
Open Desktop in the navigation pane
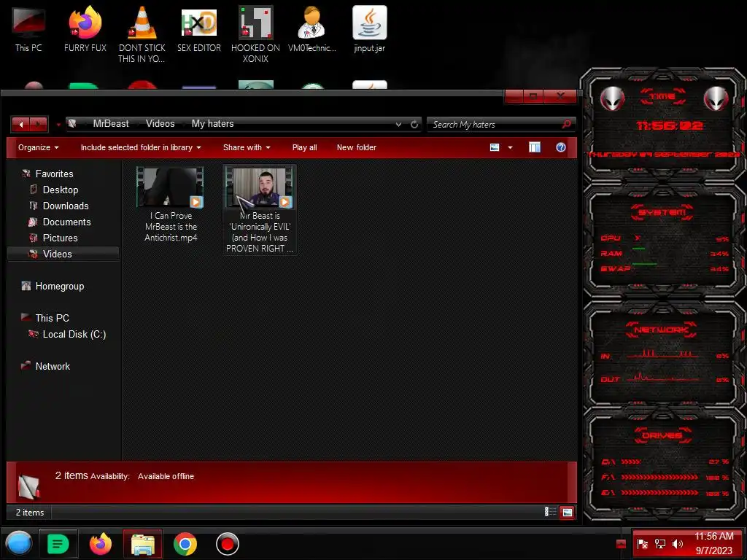[x=60, y=190]
